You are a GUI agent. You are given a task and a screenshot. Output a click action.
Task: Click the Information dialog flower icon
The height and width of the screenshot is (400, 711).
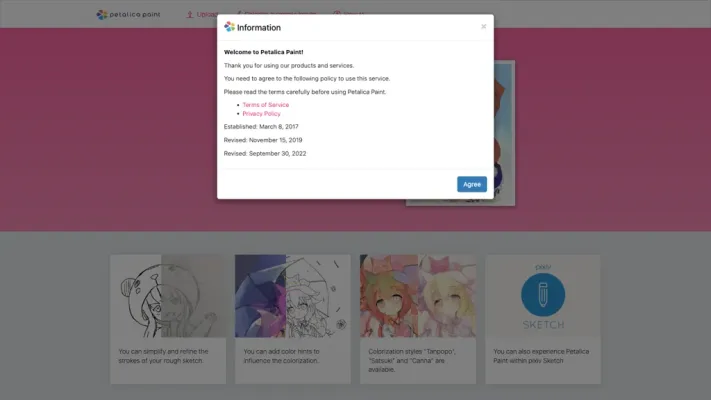click(229, 27)
